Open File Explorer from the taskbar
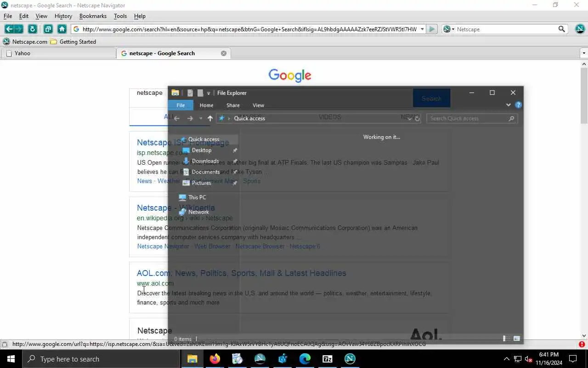The height and width of the screenshot is (368, 588). coord(192,359)
